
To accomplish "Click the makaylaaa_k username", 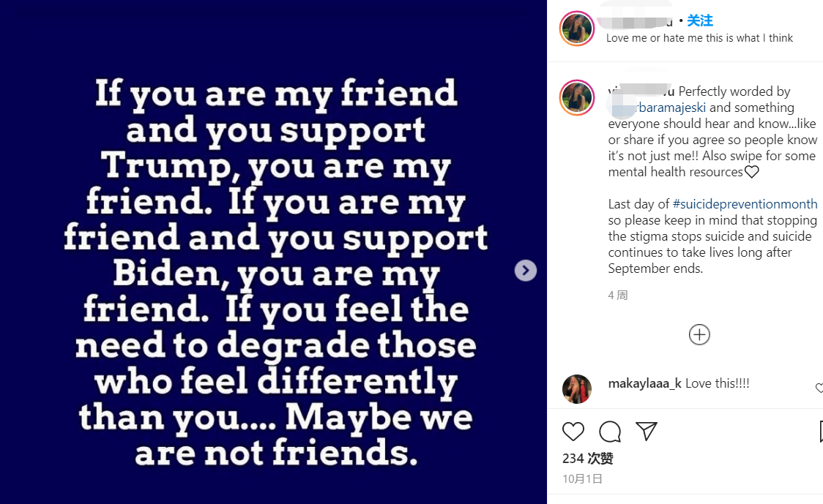I will 644,383.
